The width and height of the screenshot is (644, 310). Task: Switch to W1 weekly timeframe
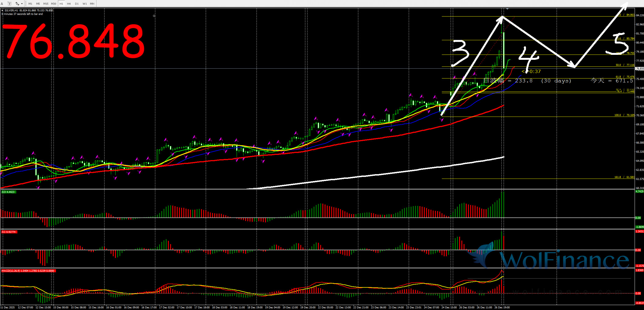point(84,4)
